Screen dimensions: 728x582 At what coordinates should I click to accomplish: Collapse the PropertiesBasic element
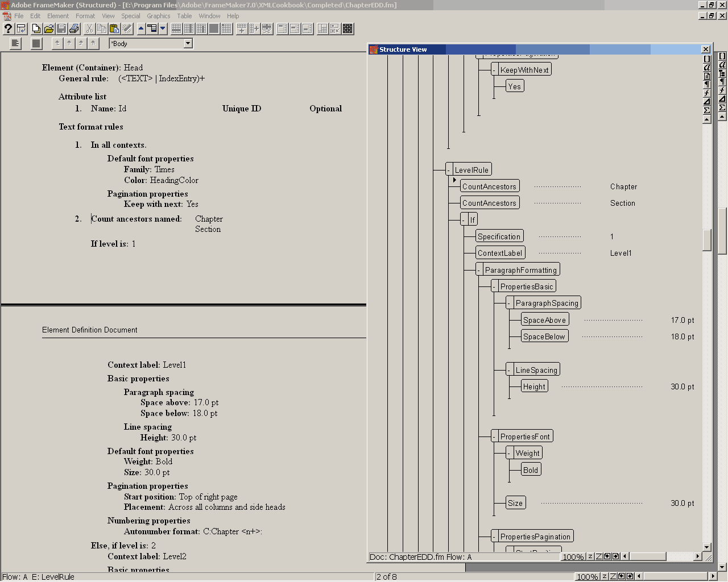(x=495, y=286)
